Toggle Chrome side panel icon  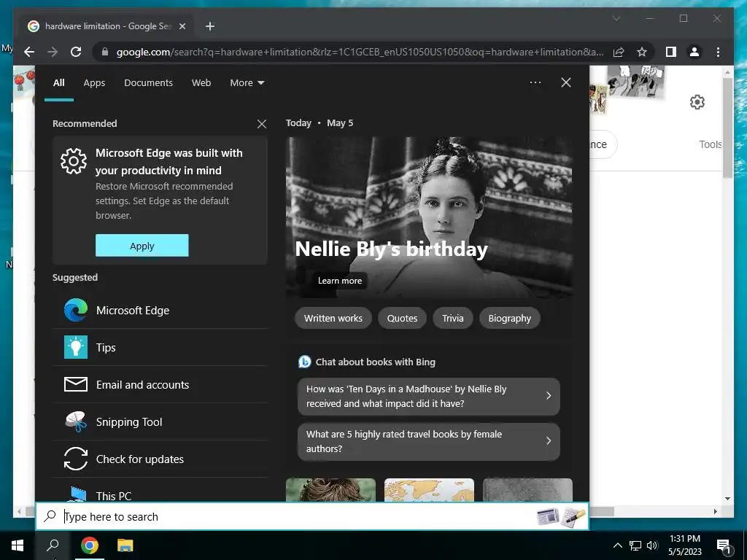[x=671, y=52]
